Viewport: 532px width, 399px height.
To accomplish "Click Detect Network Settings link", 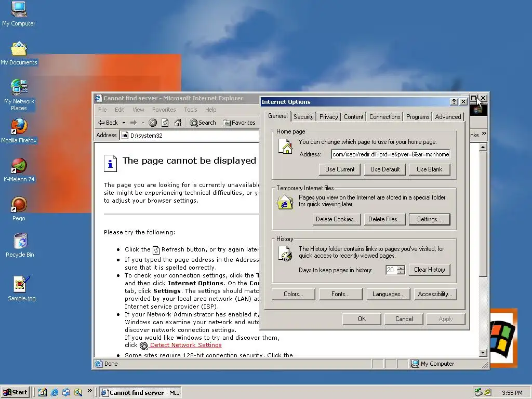I will coord(185,345).
